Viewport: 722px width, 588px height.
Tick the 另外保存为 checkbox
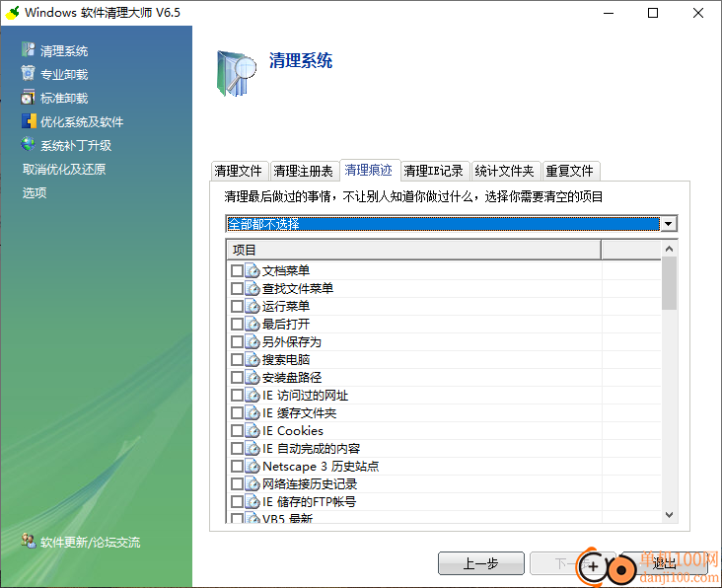(x=237, y=342)
